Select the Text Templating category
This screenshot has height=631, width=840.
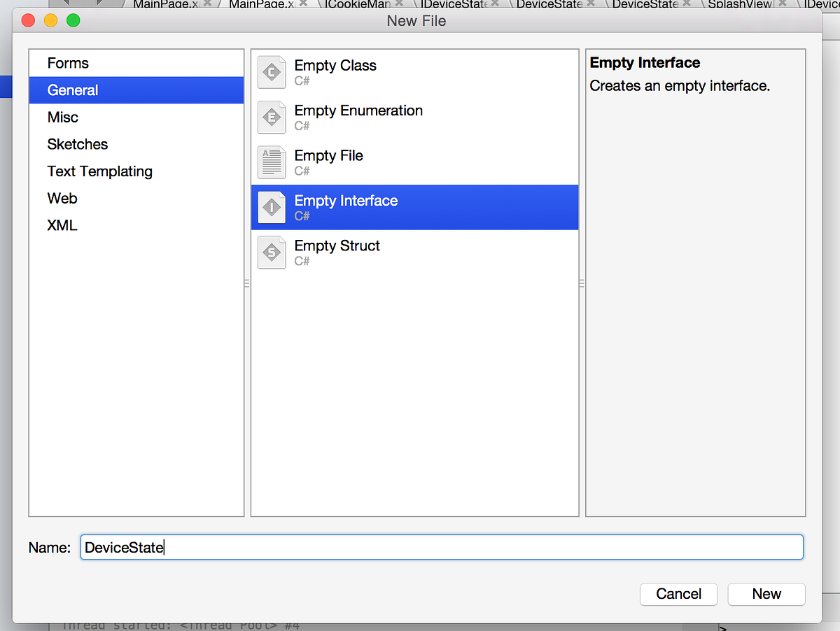99,171
